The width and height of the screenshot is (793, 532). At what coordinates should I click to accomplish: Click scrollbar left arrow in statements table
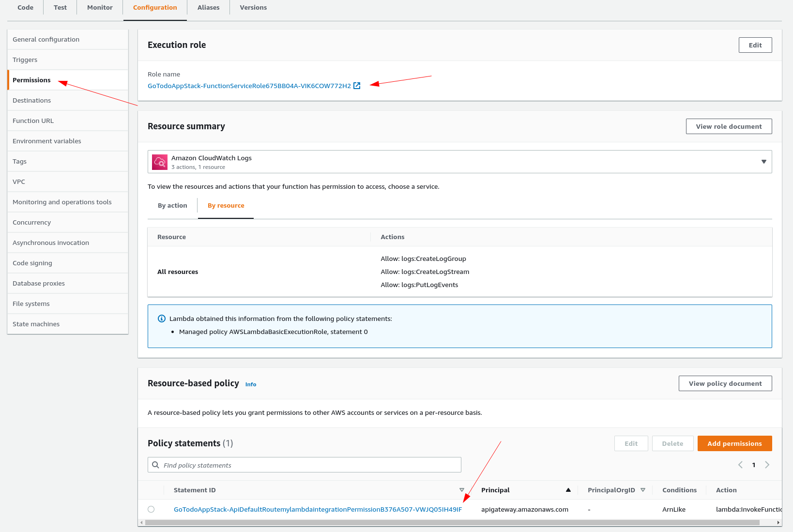point(141,523)
